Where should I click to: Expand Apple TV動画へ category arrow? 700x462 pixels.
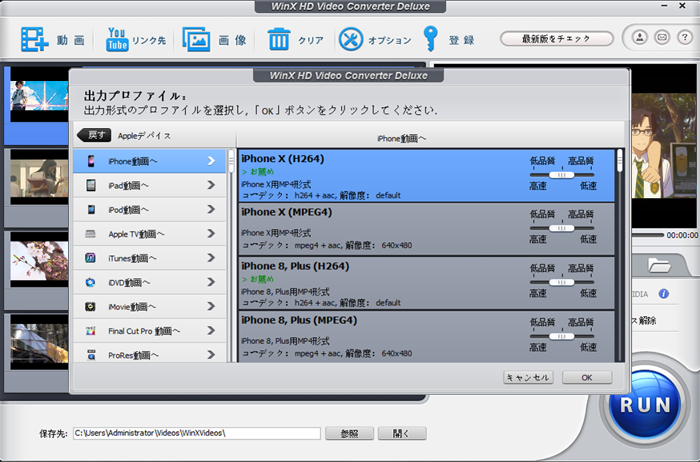(x=211, y=233)
